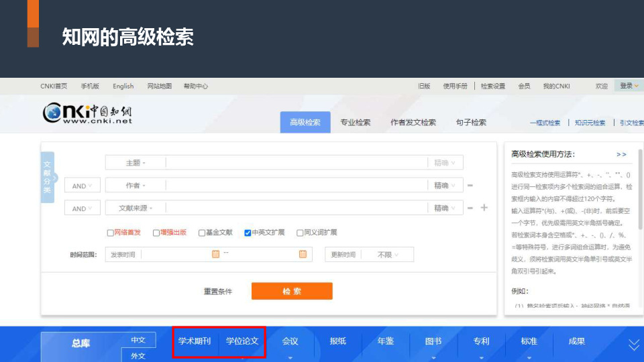
Task: Open the 作者 field dropdown
Action: (x=136, y=186)
